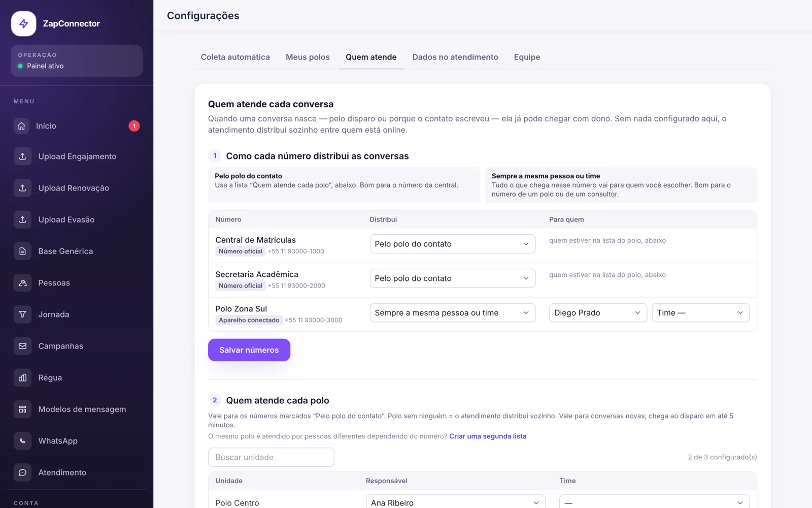812x508 pixels.
Task: Select the Upload Engajamento menu label
Action: tap(77, 156)
